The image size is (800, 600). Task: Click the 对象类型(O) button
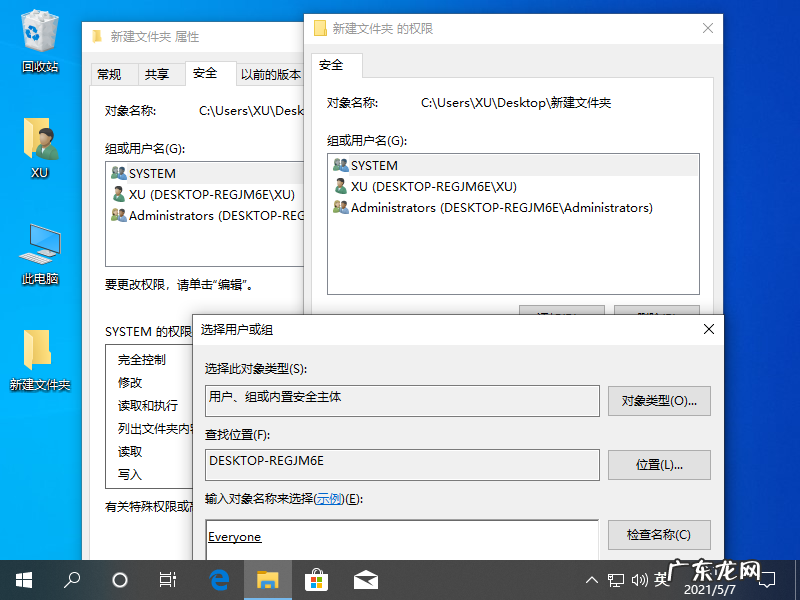(659, 401)
